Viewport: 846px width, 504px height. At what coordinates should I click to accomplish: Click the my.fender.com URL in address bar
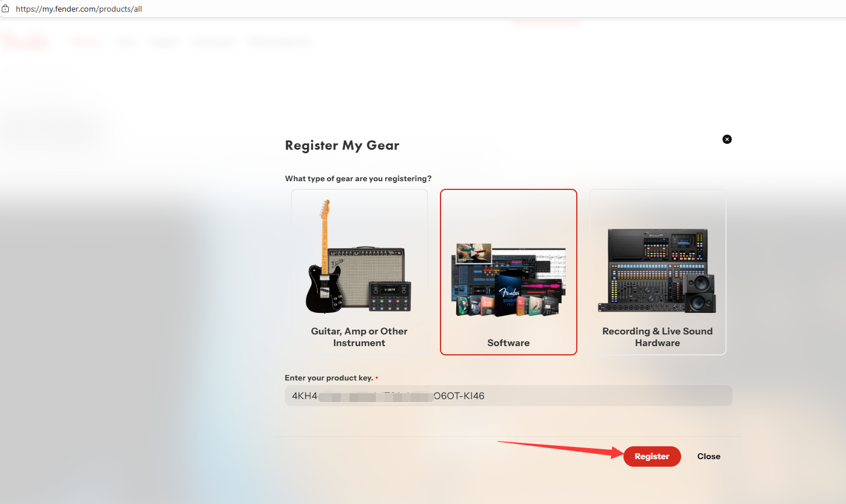click(x=79, y=9)
